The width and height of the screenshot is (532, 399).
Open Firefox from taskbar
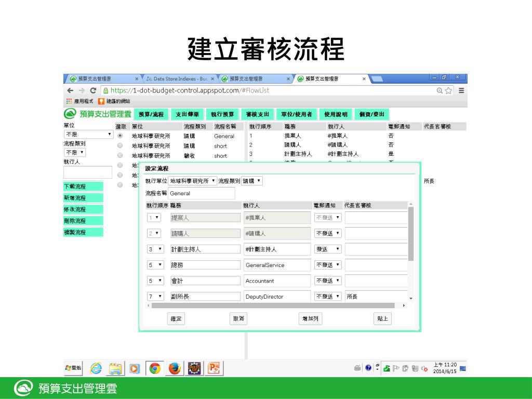point(175,368)
